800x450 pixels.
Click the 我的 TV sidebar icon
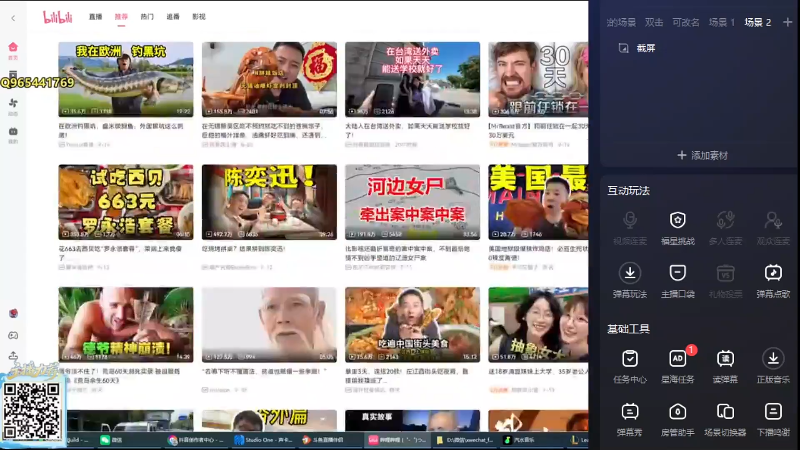[13, 135]
